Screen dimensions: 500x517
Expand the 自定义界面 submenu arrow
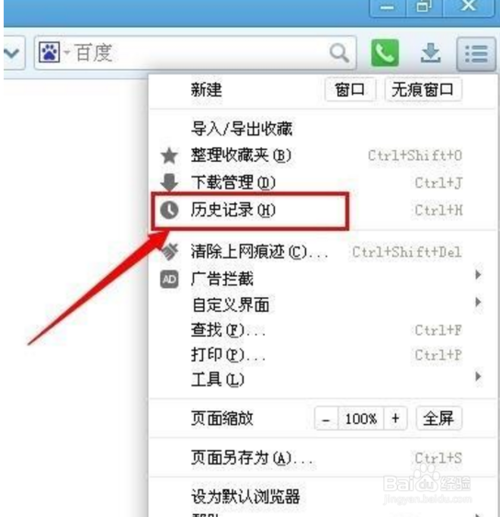(478, 302)
